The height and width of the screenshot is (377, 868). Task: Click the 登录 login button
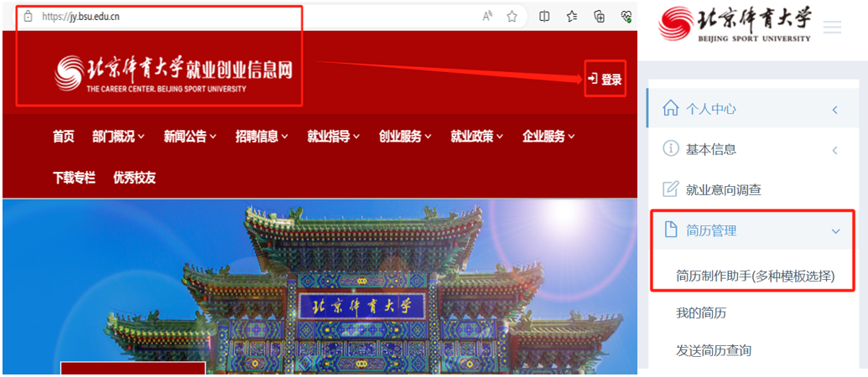pos(605,80)
